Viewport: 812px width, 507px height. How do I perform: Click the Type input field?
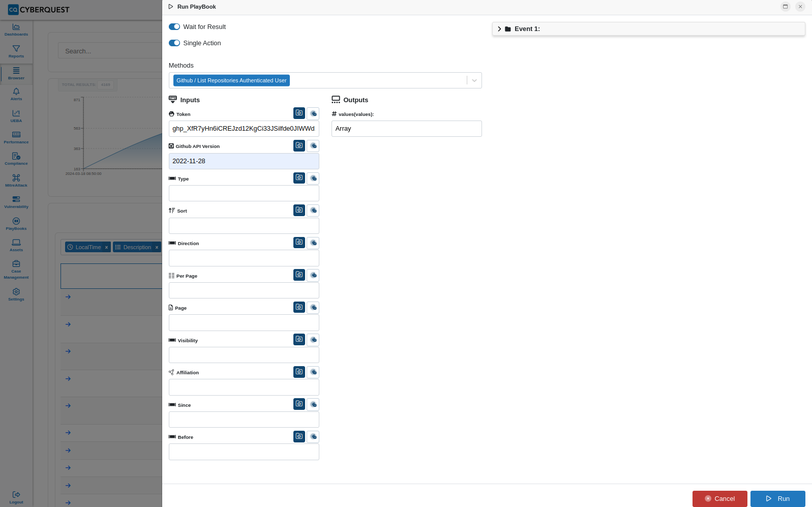[x=244, y=193]
